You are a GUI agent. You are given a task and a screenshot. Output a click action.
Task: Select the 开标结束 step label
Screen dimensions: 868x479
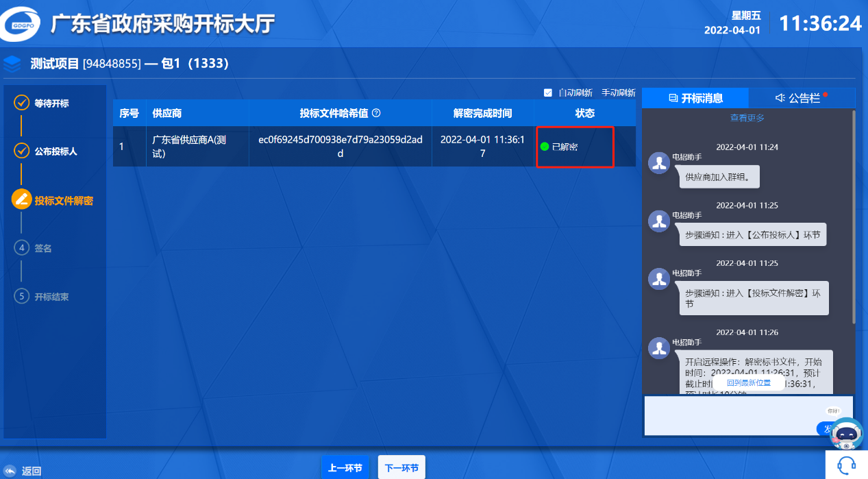(51, 297)
